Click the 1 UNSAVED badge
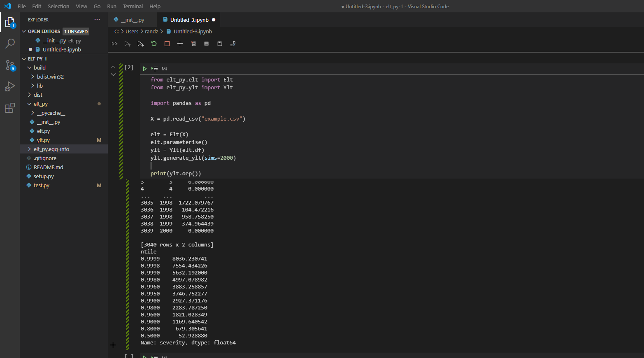The width and height of the screenshot is (644, 358). click(x=76, y=31)
